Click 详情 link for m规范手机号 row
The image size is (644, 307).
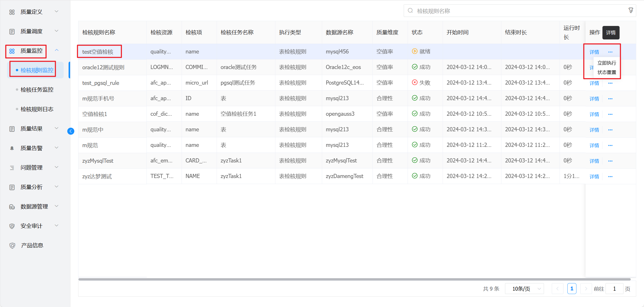[x=594, y=99]
